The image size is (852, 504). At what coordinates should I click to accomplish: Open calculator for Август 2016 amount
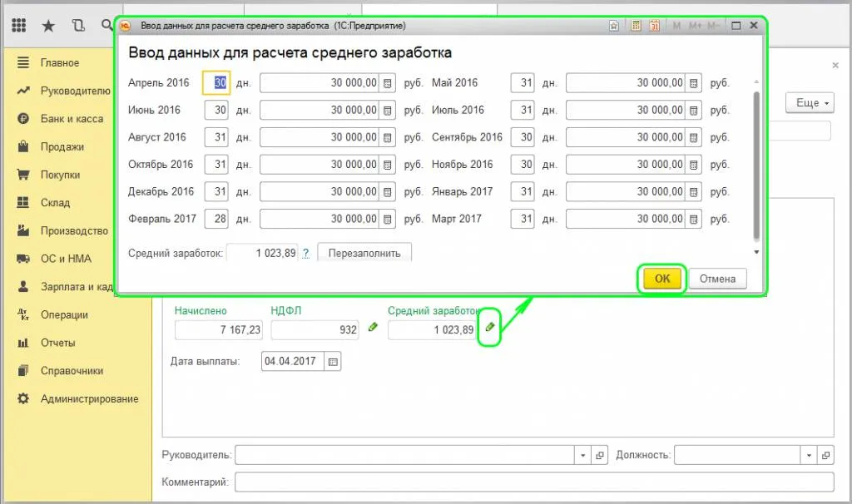(x=388, y=137)
